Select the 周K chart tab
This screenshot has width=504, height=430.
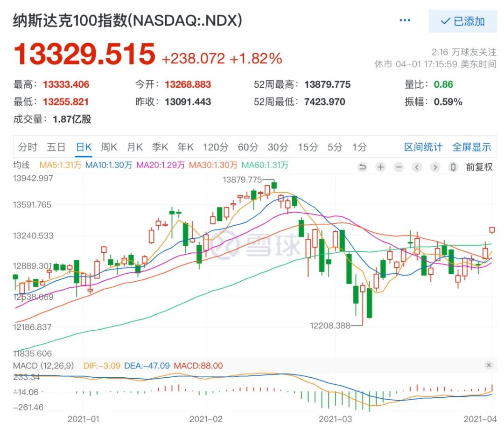pos(109,147)
